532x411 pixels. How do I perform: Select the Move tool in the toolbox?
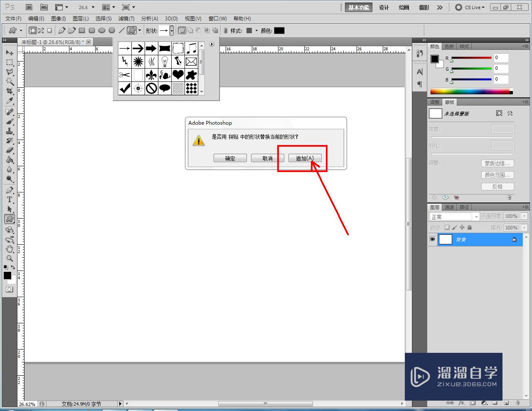tap(9, 53)
